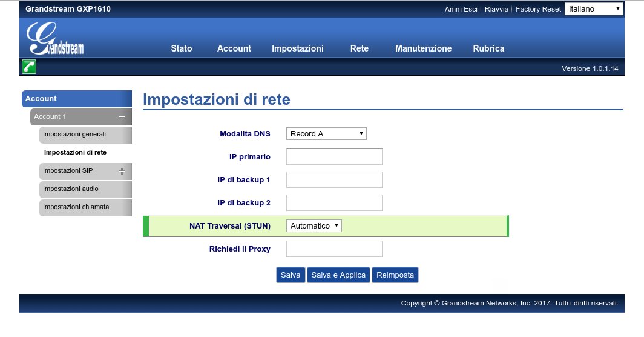The image size is (644, 337).
Task: Click the Factory Reset link
Action: coord(539,9)
